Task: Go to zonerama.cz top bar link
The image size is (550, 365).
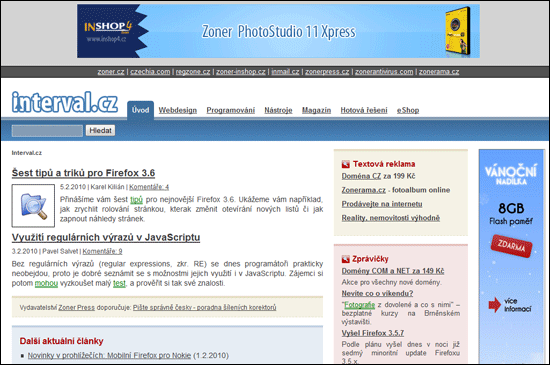Action: (x=439, y=72)
